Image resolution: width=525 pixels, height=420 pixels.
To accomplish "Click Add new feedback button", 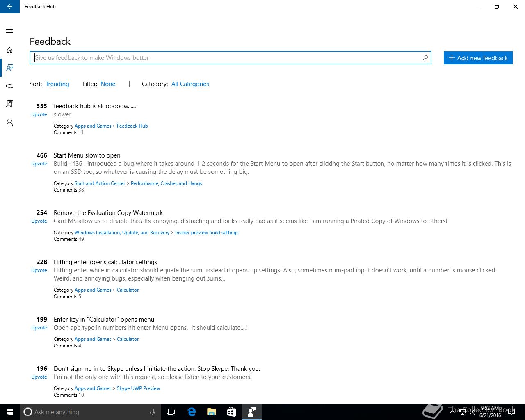I will point(478,58).
